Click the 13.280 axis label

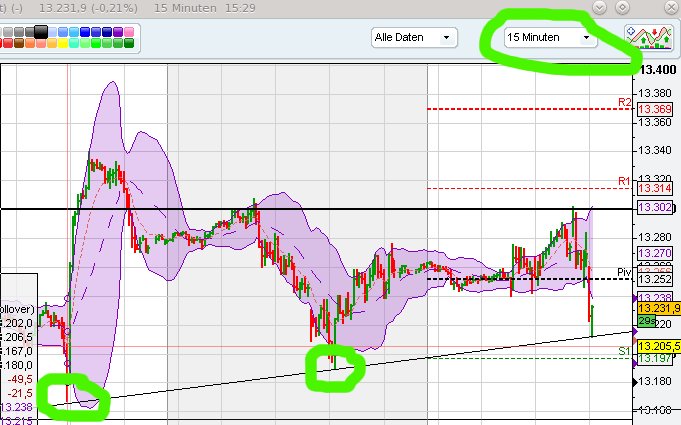[x=656, y=237]
